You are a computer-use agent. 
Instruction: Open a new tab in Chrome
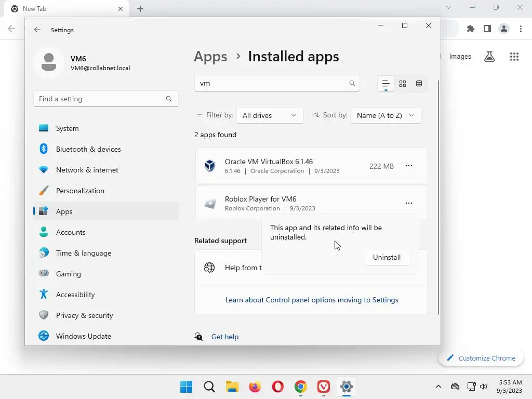[140, 9]
